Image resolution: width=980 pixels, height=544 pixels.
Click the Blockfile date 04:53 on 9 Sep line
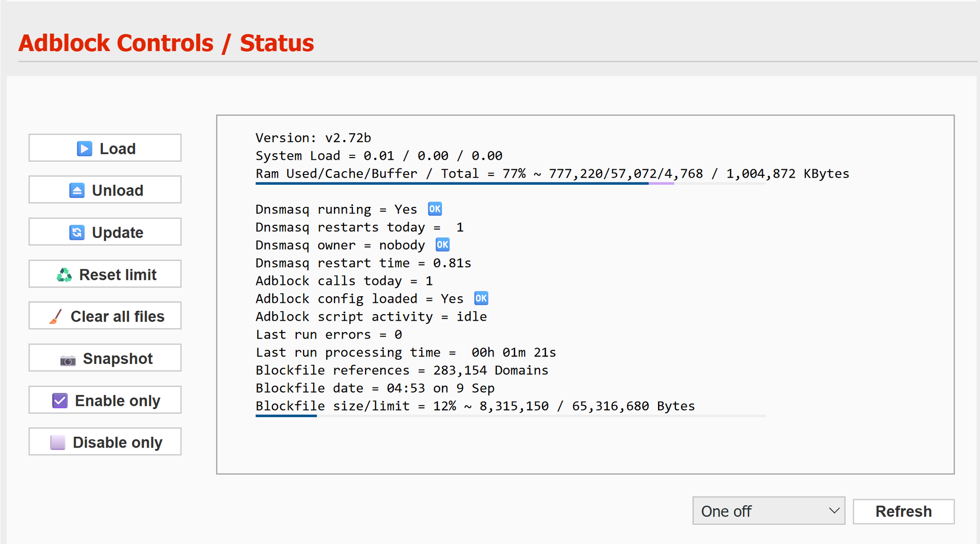(375, 388)
